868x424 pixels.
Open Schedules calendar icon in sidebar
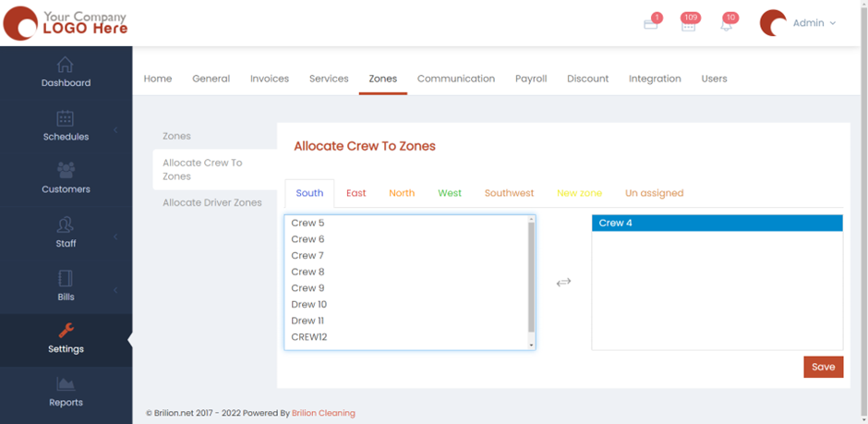point(65,118)
